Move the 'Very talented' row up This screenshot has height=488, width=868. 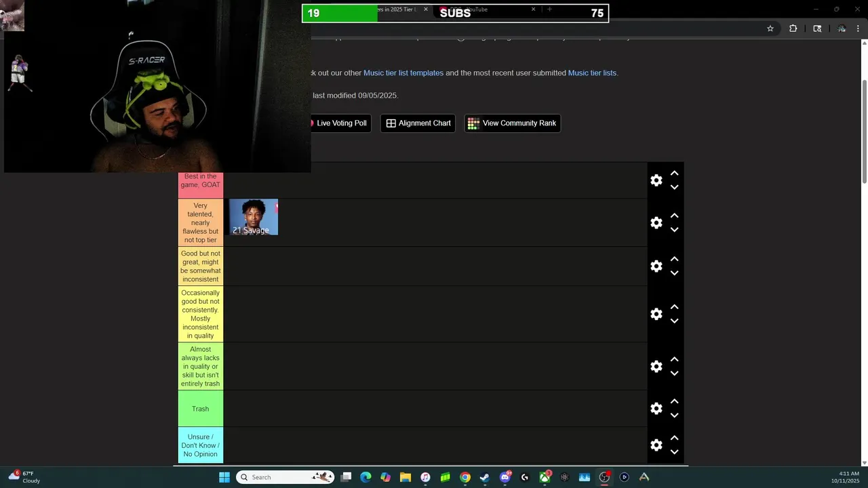674,216
